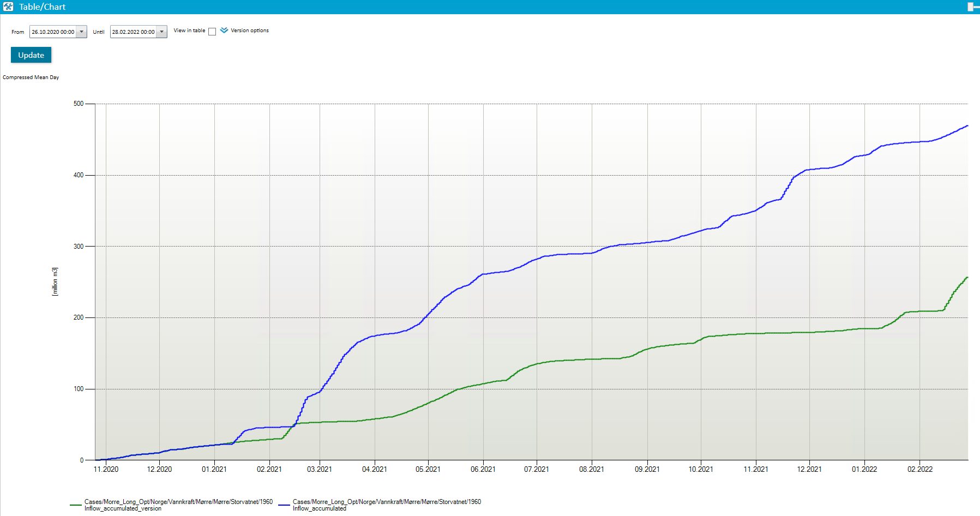Click the 02.2022 x-axis date label
Screen dimensions: 980x516
[x=920, y=469]
